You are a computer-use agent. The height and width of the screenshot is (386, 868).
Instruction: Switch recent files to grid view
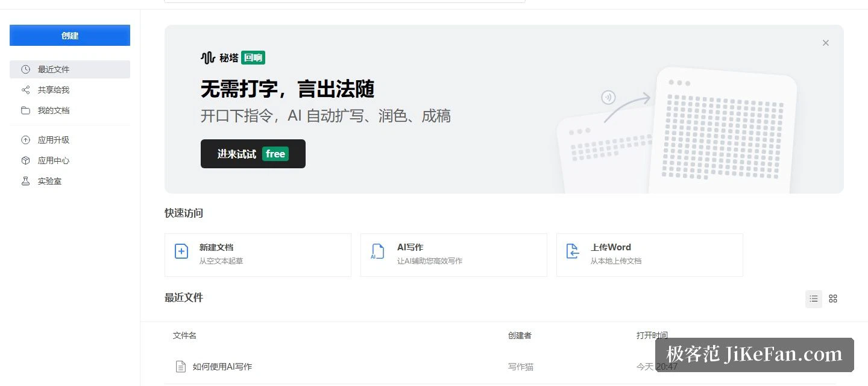(833, 299)
